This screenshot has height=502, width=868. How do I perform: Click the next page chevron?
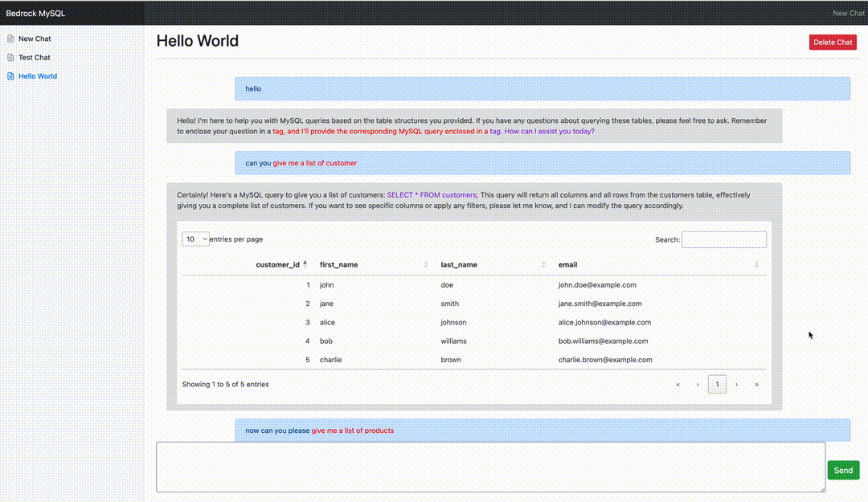coord(737,384)
